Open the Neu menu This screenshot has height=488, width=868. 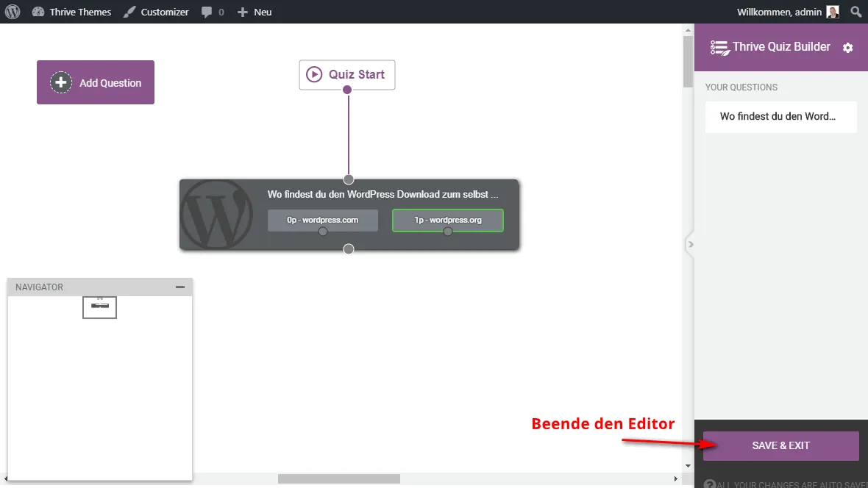(255, 12)
